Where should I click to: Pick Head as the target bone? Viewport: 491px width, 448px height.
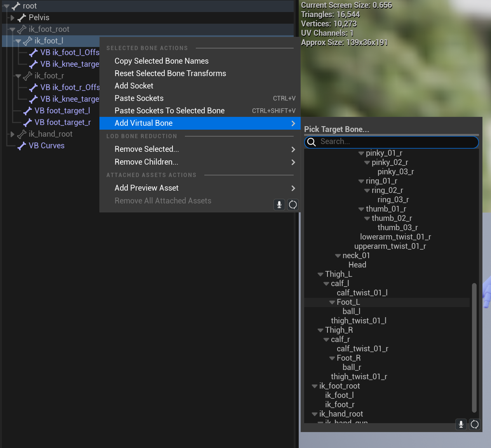357,265
